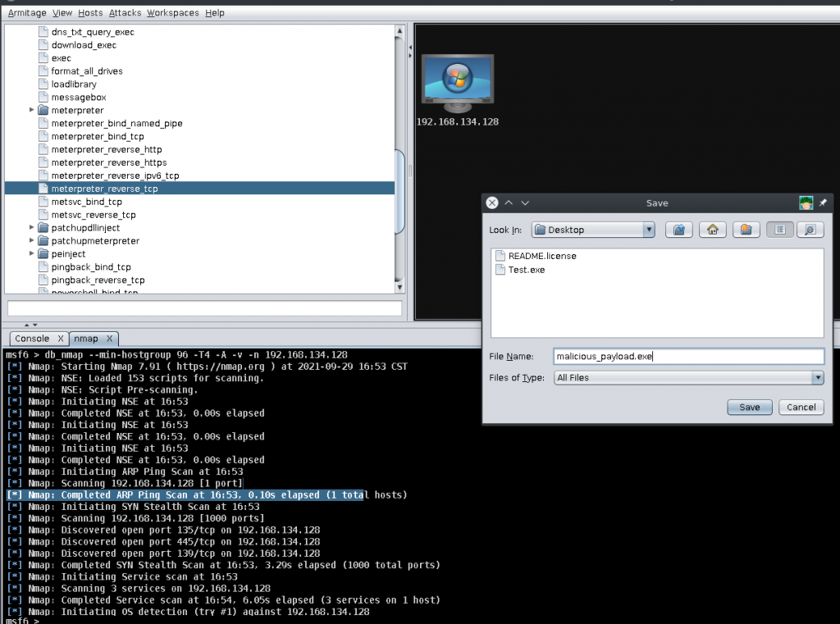The height and width of the screenshot is (624, 840).
Task: Click console line 'Discovered open port 445/tcp'
Action: [164, 541]
